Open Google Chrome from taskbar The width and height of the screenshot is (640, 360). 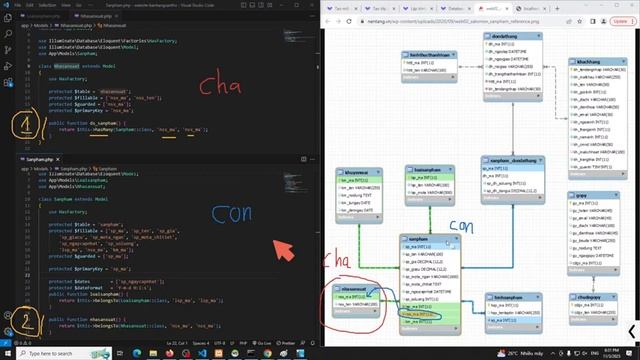(x=267, y=353)
